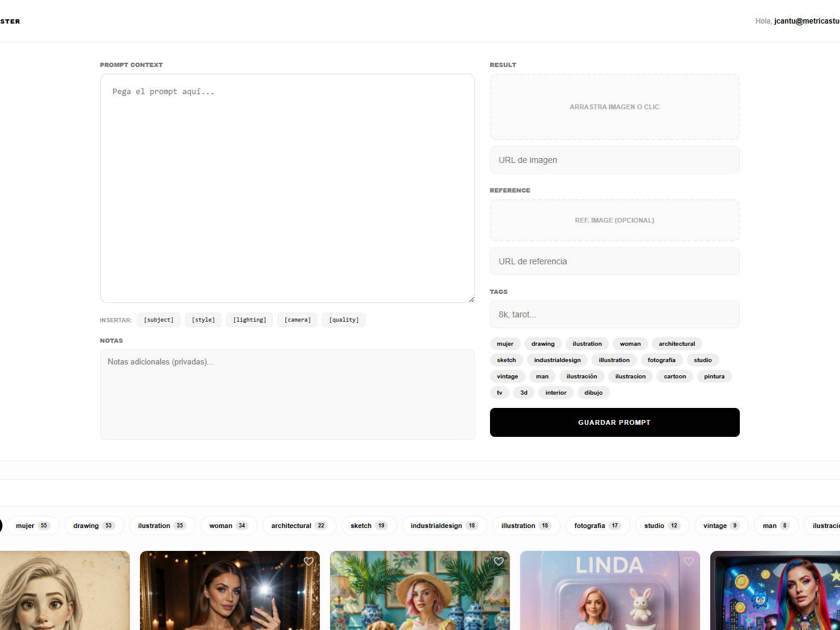Click the prompt textarea resize handle

pyautogui.click(x=471, y=299)
